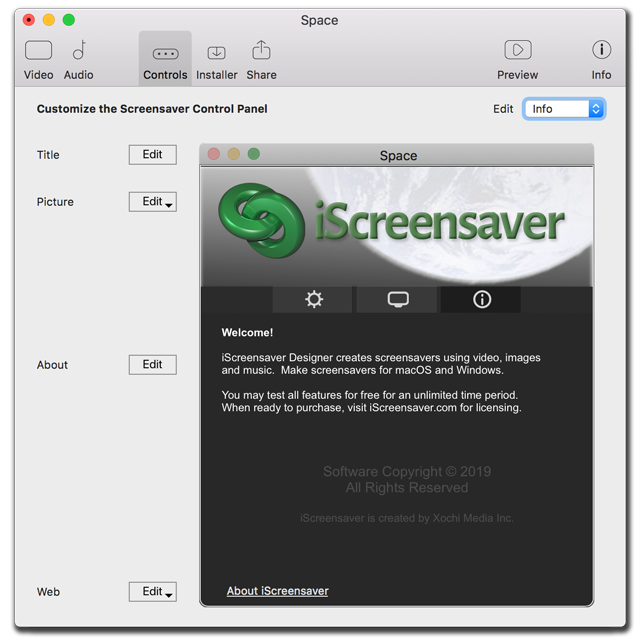This screenshot has height=643, width=641.
Task: Close the main Space window
Action: [29, 20]
